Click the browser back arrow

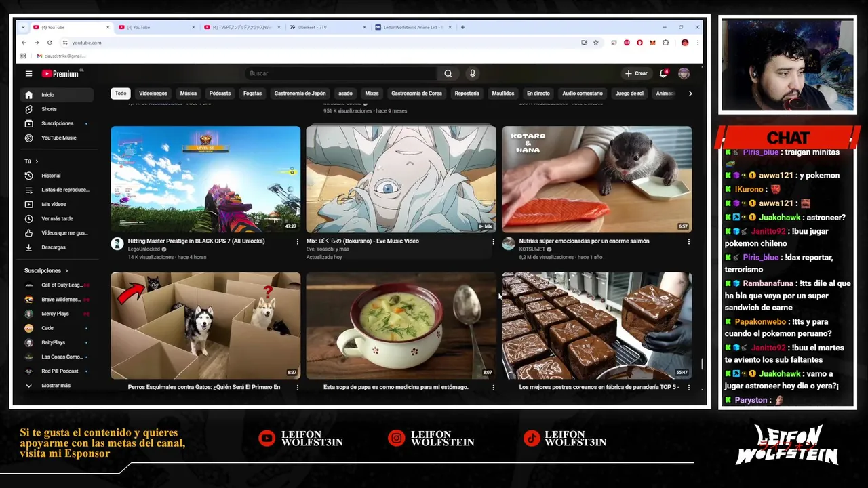pos(24,43)
